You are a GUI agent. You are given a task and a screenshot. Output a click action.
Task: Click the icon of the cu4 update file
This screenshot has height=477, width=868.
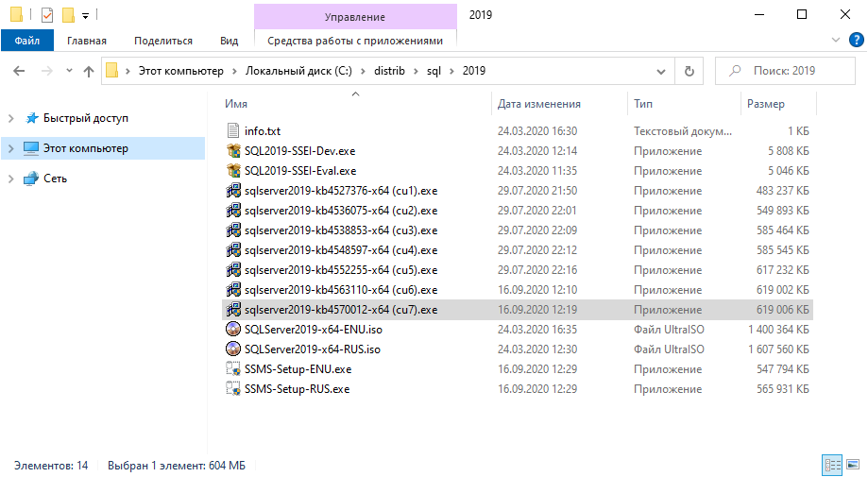tap(233, 250)
